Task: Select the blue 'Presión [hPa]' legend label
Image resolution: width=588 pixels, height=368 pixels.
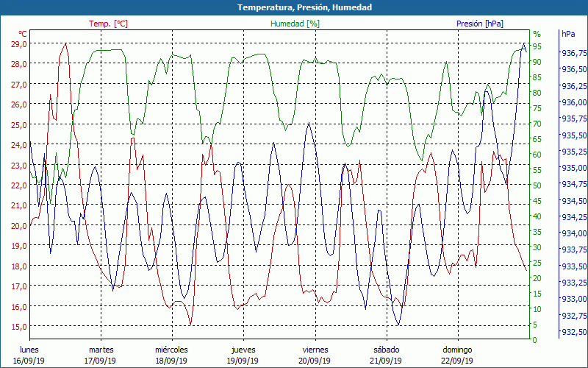Action: coord(480,24)
